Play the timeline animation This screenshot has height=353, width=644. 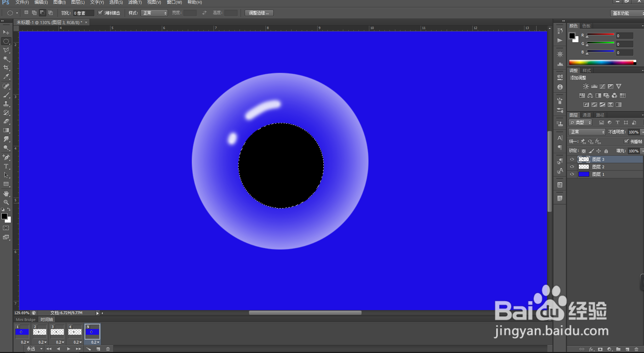coord(69,349)
